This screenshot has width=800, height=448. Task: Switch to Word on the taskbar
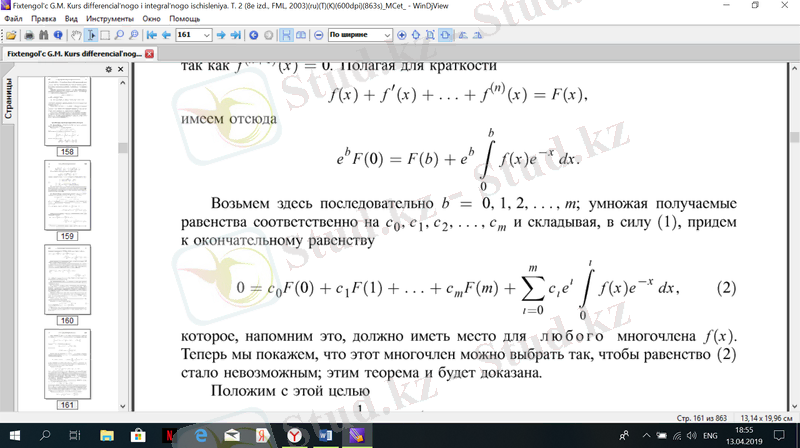click(x=325, y=435)
